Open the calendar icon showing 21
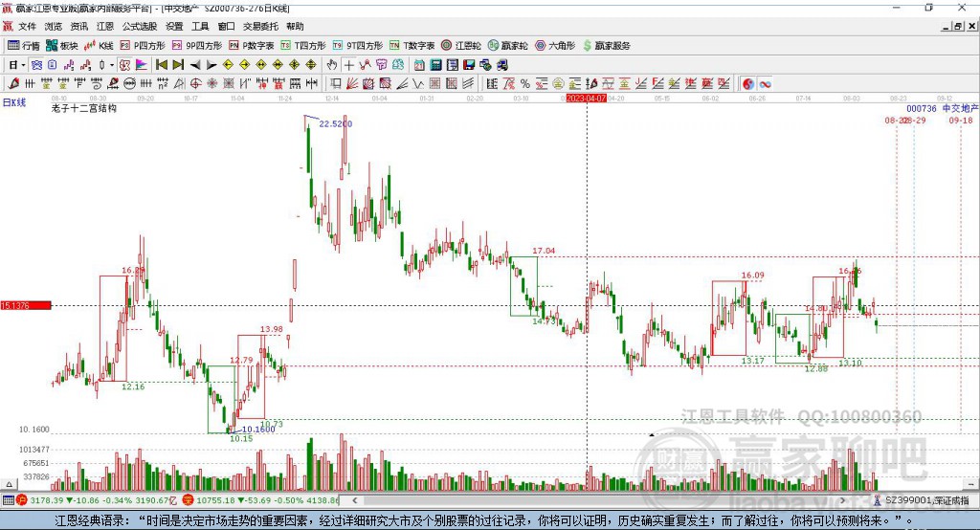Image resolution: width=980 pixels, height=530 pixels. (419, 65)
